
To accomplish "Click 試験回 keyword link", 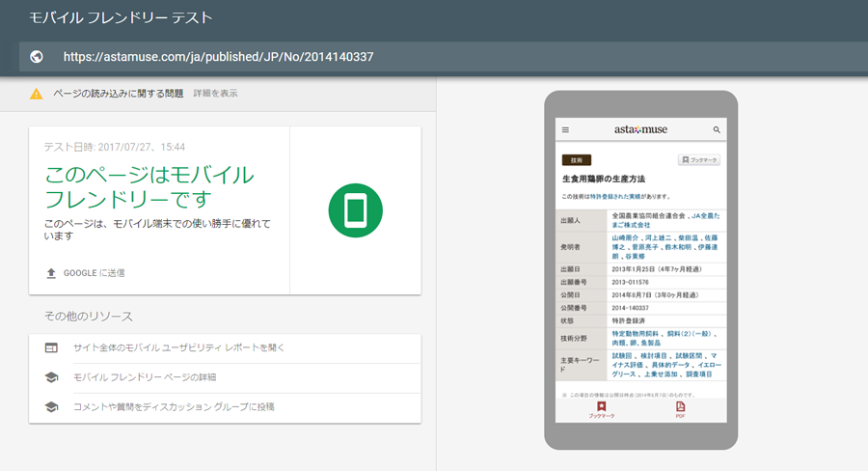I will [x=622, y=356].
